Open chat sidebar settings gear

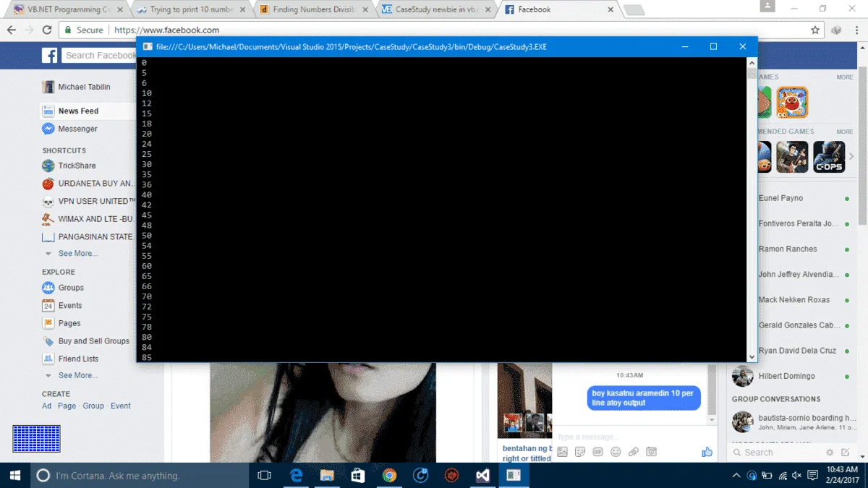tap(830, 453)
